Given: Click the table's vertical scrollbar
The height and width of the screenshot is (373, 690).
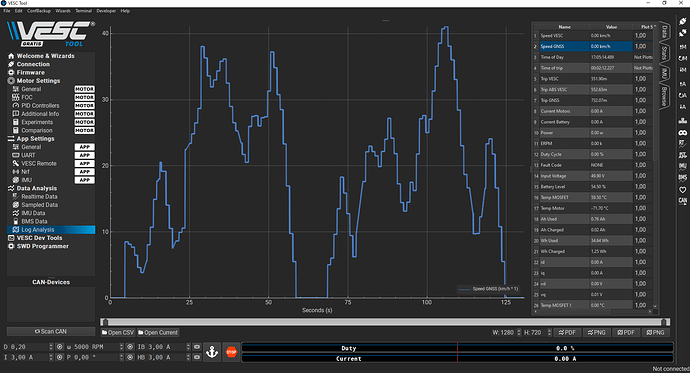Looking at the screenshot, I should tap(655, 167).
